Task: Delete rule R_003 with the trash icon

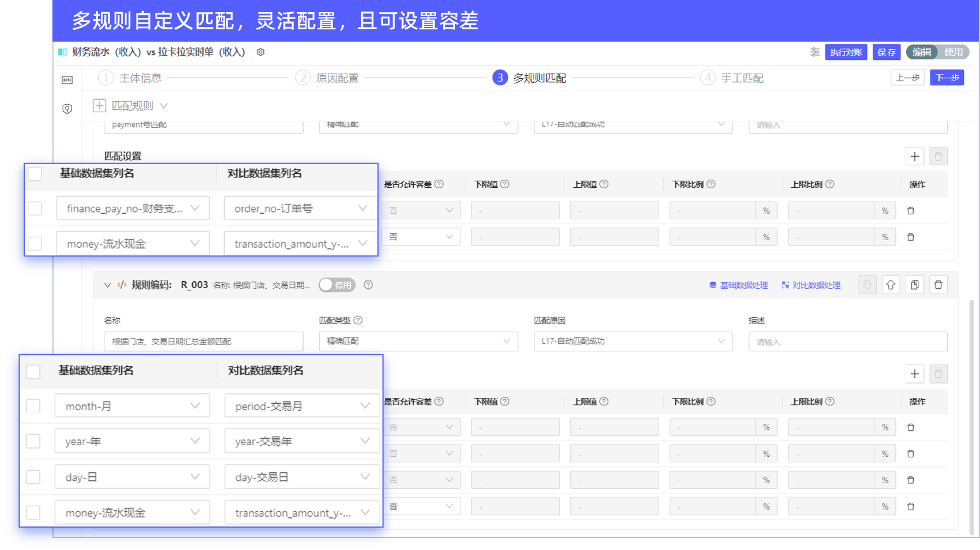Action: [938, 285]
